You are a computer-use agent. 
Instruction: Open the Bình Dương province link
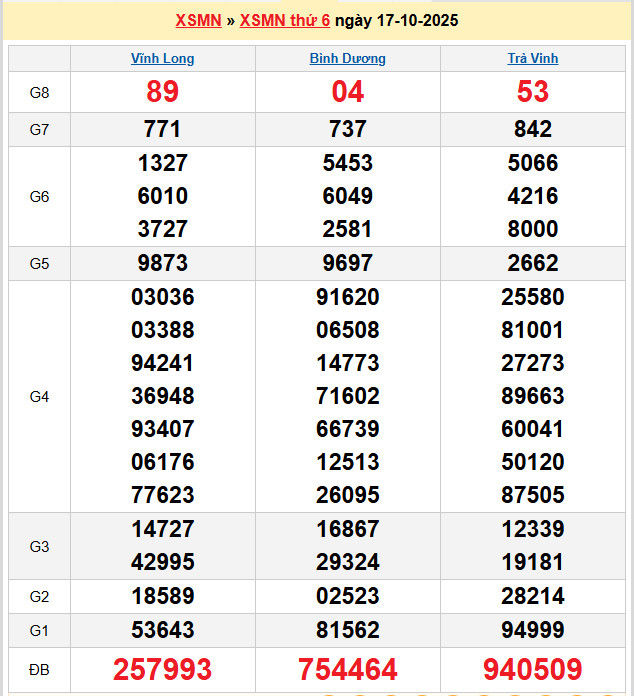[x=348, y=59]
